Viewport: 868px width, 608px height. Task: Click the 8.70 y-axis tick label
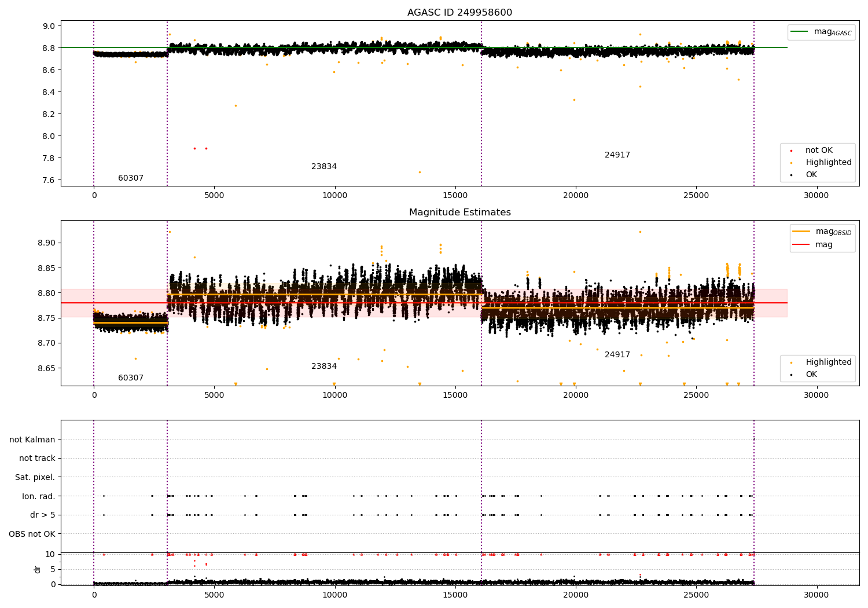point(46,343)
